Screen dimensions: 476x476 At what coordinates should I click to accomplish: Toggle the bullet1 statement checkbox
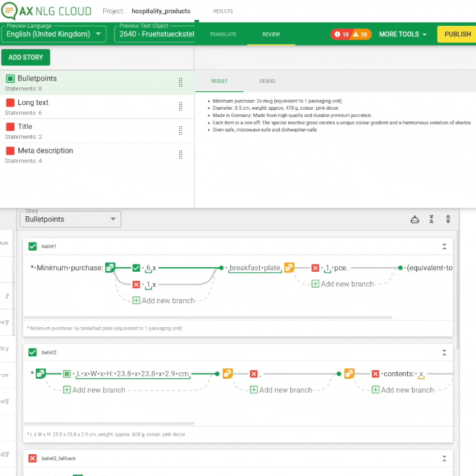coord(32,246)
